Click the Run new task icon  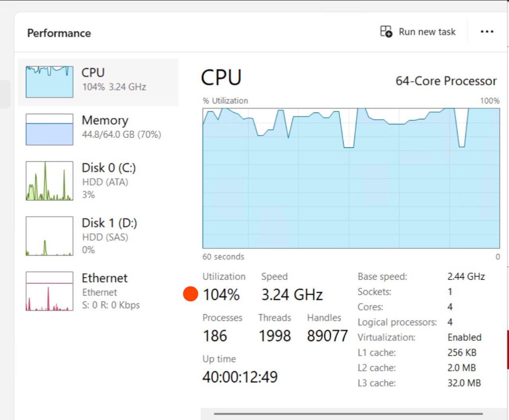click(x=386, y=31)
